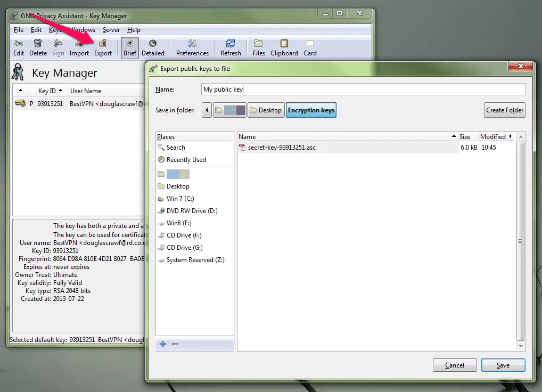Toggle the Brief view button

coord(130,47)
